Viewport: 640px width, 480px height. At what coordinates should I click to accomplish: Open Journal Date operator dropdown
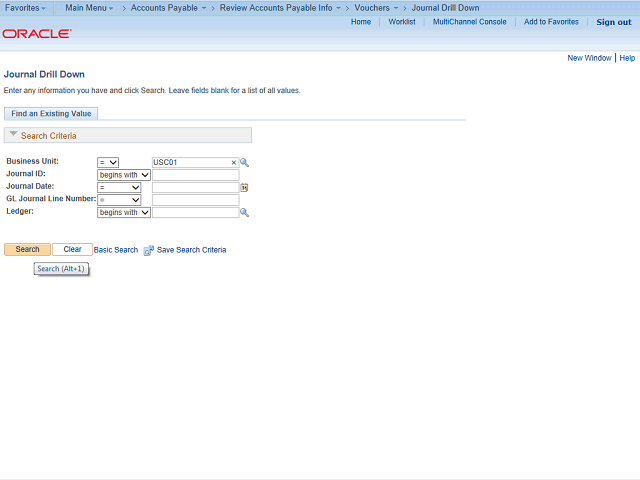coord(119,188)
